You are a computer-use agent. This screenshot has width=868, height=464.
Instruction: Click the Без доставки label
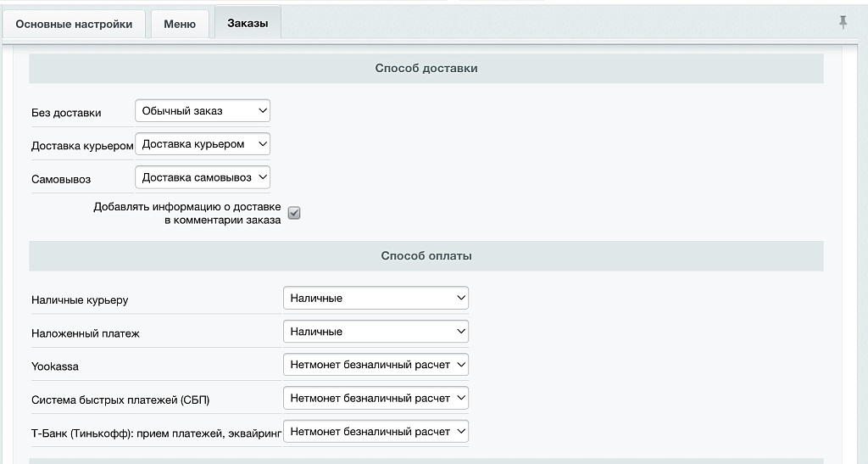coord(66,113)
